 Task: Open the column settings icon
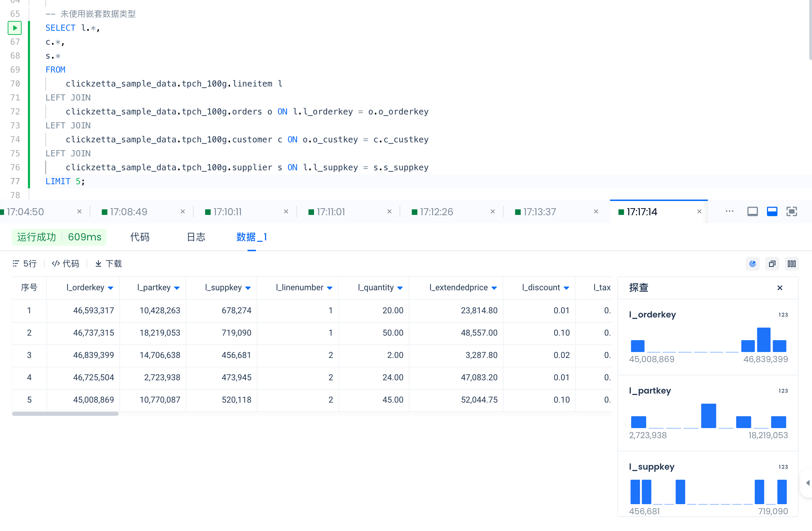pos(791,264)
